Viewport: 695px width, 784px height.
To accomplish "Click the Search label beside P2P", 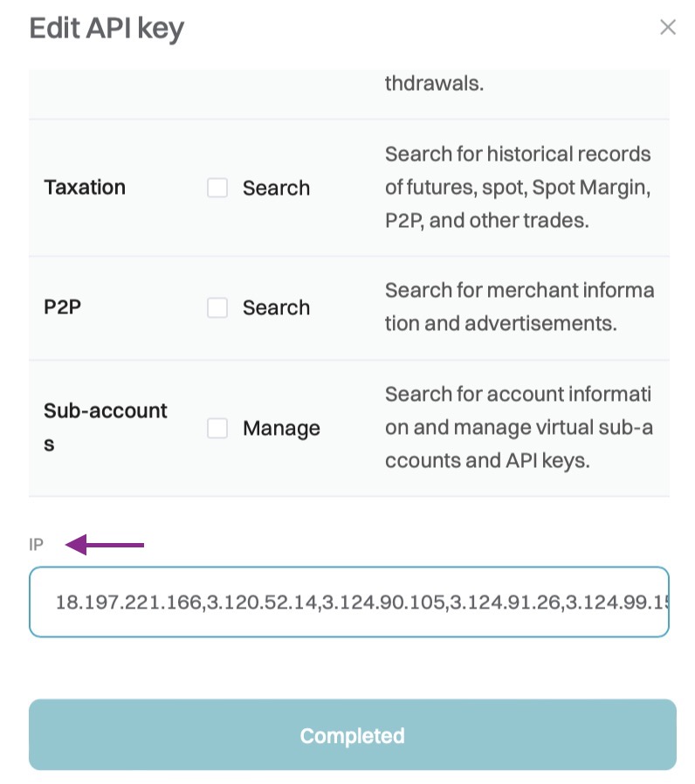I will (x=276, y=307).
